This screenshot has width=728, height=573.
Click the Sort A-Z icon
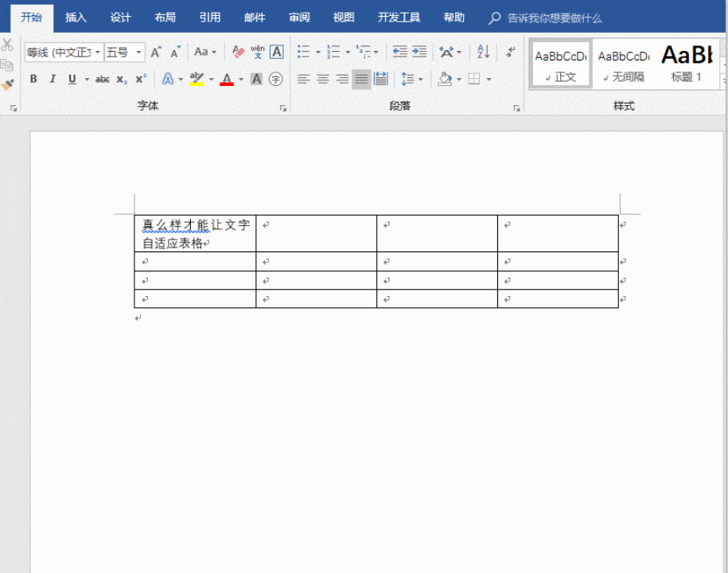click(x=483, y=52)
